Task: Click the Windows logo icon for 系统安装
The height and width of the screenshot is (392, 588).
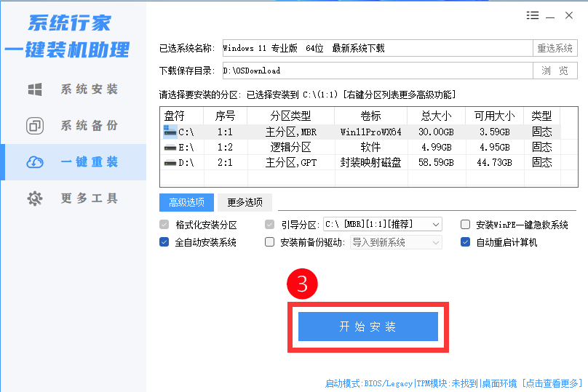Action: point(35,89)
